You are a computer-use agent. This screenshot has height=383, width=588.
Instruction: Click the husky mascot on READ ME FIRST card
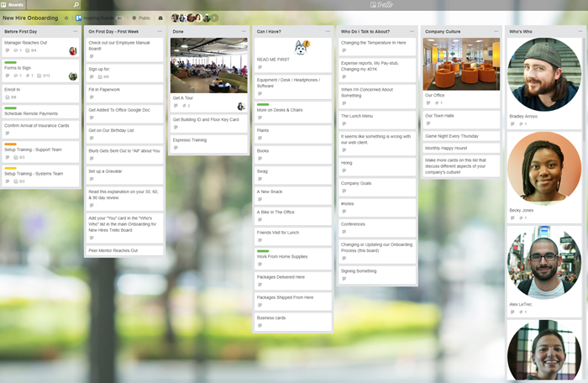[302, 47]
